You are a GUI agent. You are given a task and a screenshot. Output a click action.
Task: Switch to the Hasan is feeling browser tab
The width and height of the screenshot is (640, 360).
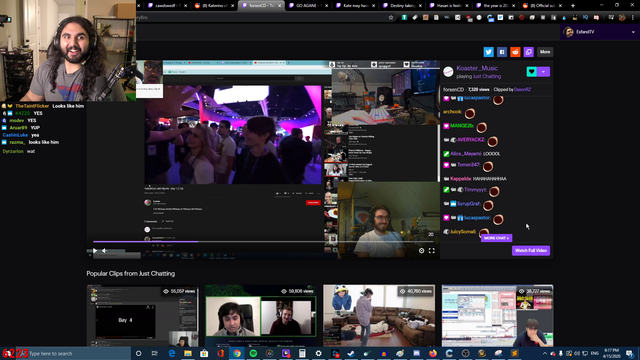pos(449,5)
